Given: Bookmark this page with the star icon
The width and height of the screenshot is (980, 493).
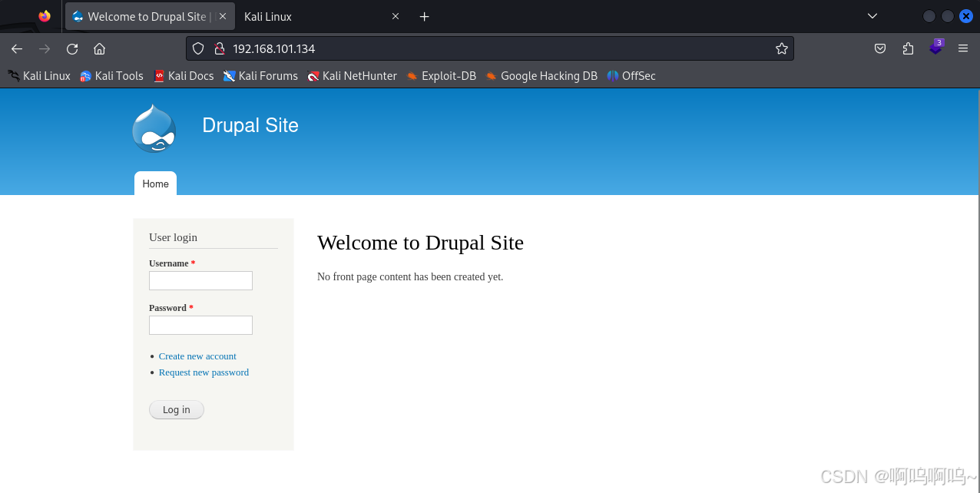Looking at the screenshot, I should click(x=782, y=48).
